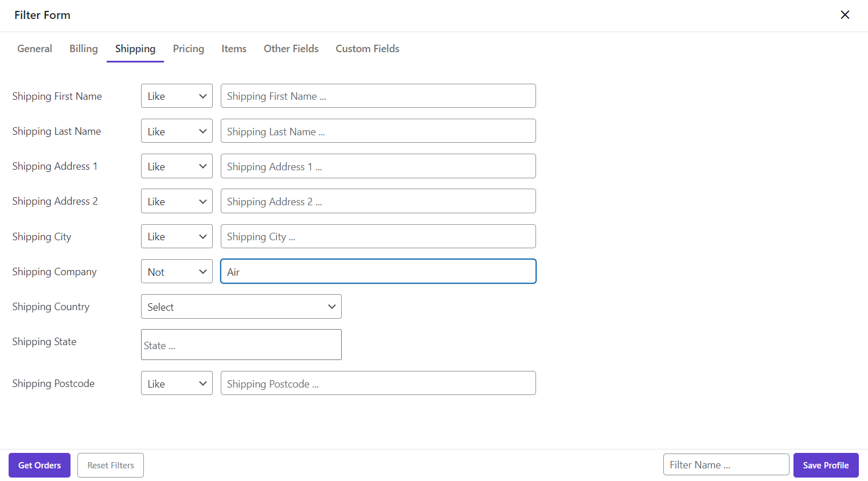This screenshot has height=481, width=868.
Task: Focus the Shipping Last Name text field
Action: 378,131
